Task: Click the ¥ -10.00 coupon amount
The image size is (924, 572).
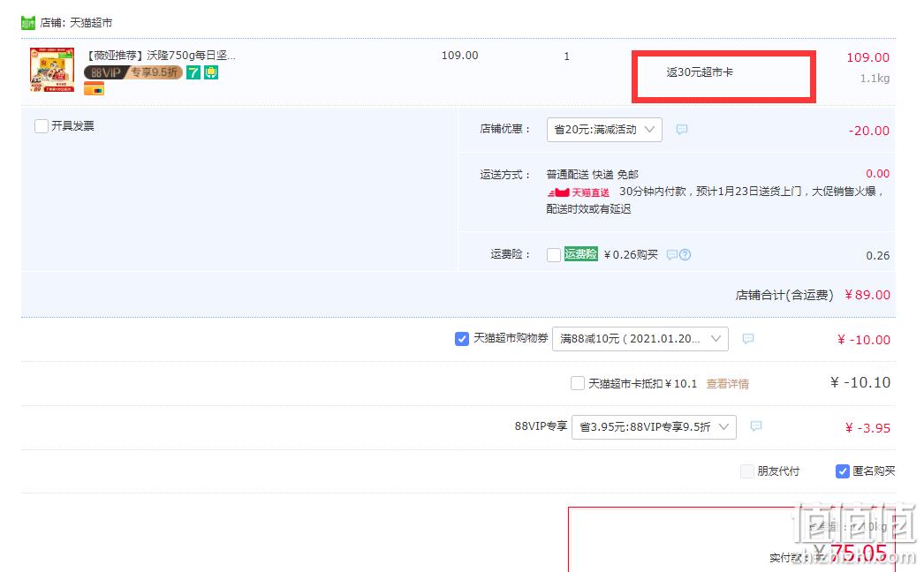Action: [863, 340]
